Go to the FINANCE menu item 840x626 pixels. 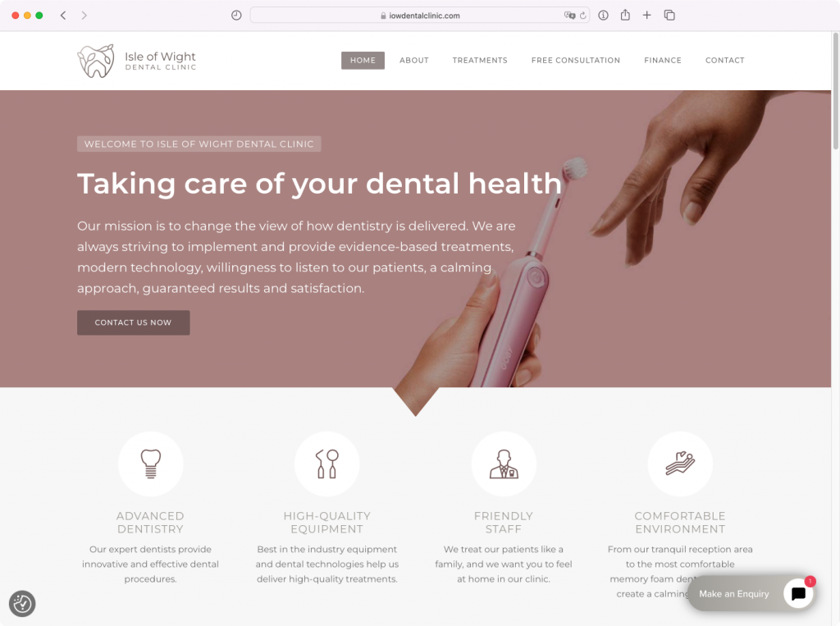[663, 61]
